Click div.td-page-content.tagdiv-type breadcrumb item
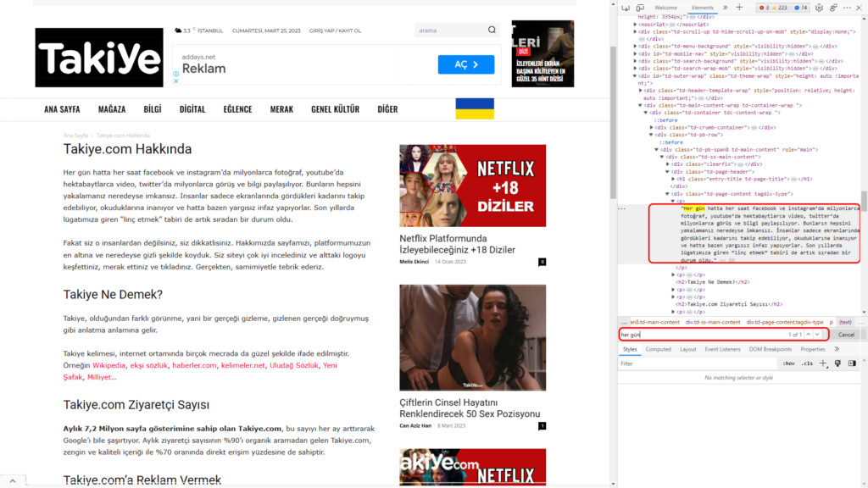868x488 pixels. [784, 322]
